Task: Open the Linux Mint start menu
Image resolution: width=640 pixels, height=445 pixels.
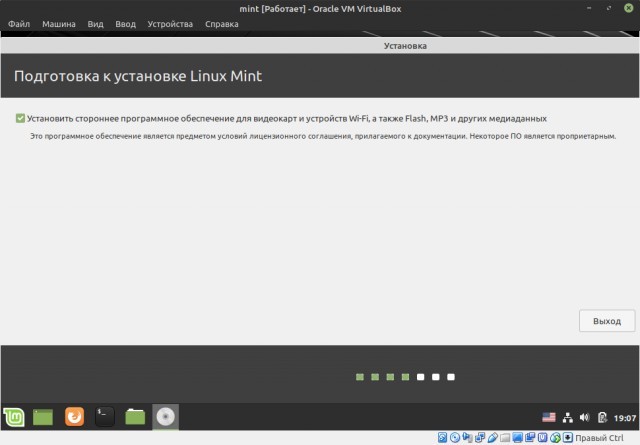Action: (14, 417)
